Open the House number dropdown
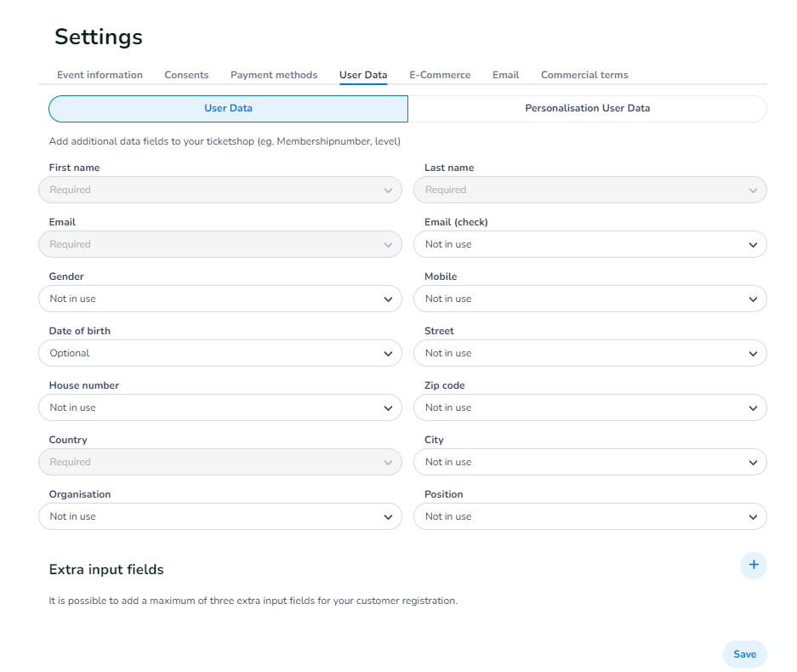This screenshot has height=672, width=797. 219,407
